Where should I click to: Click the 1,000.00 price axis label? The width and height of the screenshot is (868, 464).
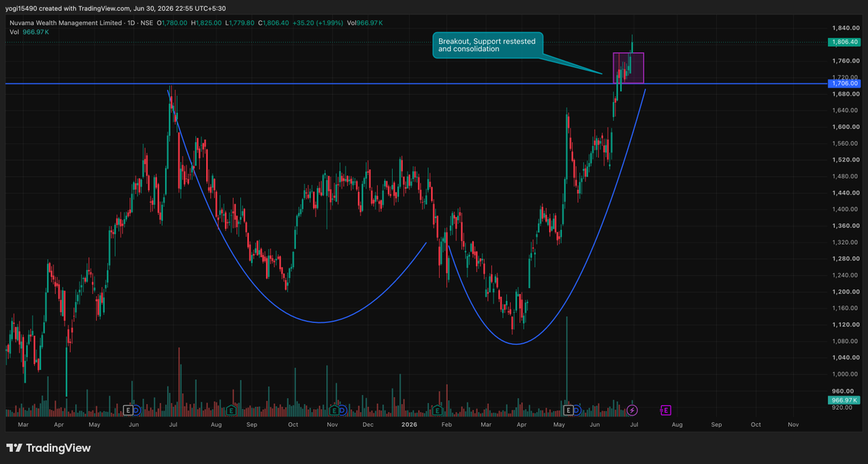coord(845,374)
